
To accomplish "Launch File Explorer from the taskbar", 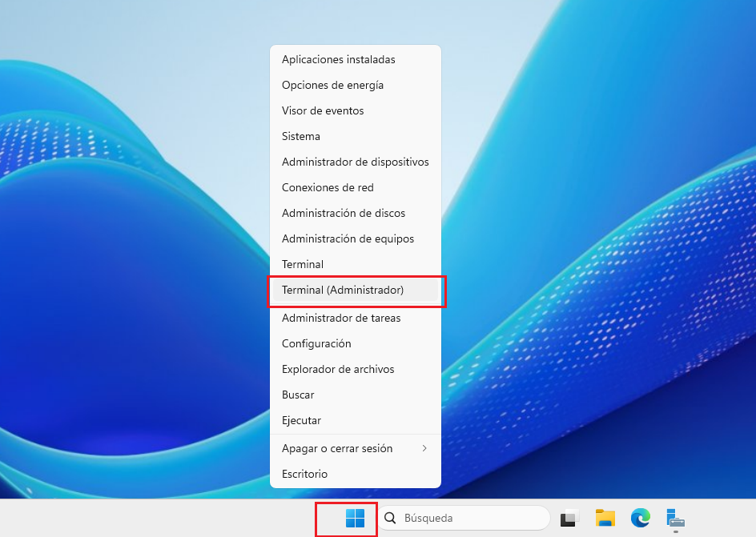I will [605, 519].
